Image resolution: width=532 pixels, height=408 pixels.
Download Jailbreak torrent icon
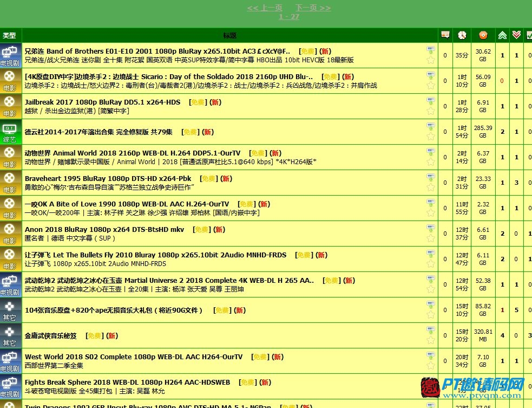(x=431, y=101)
